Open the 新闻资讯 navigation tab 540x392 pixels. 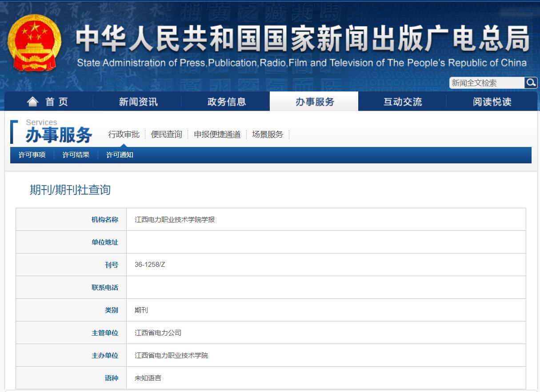click(x=138, y=102)
